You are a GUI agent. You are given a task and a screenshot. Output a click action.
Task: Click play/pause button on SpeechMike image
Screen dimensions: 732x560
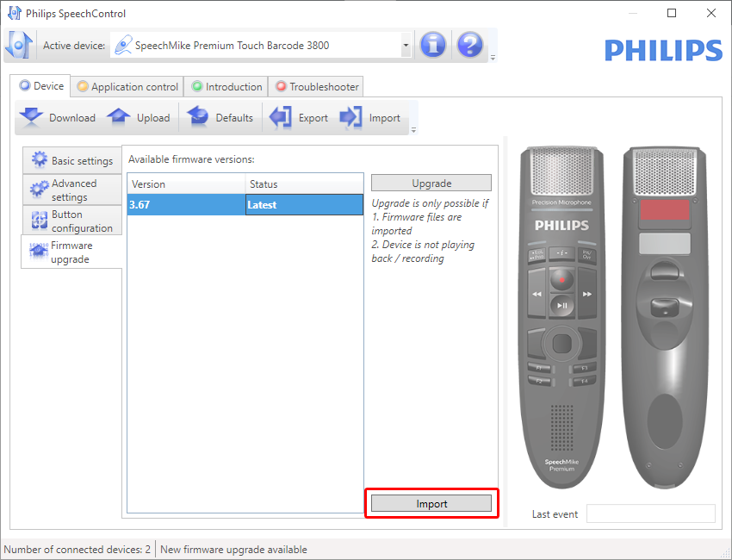click(x=561, y=306)
